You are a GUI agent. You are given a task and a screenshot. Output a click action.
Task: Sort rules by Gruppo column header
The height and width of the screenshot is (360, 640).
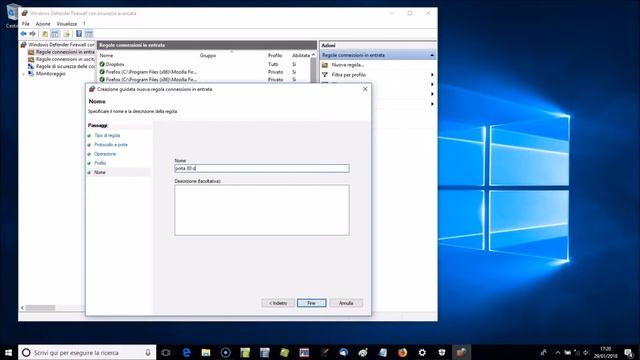coord(208,55)
